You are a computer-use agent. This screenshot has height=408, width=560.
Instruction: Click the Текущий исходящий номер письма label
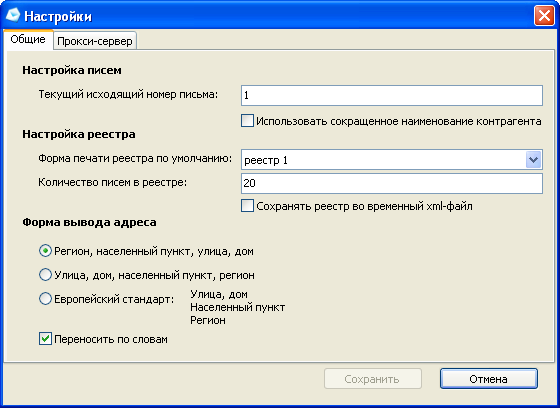[x=128, y=94]
